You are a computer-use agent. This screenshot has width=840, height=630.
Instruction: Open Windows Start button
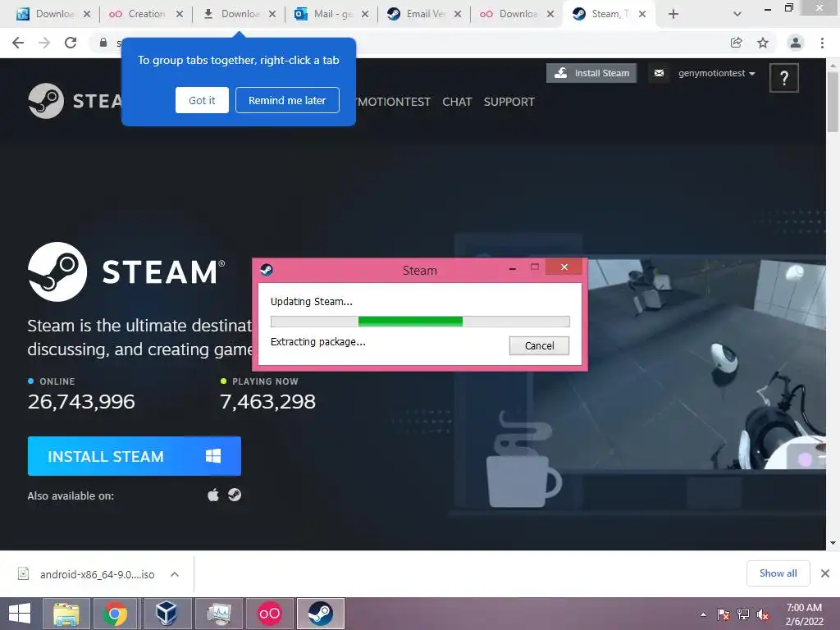20,614
